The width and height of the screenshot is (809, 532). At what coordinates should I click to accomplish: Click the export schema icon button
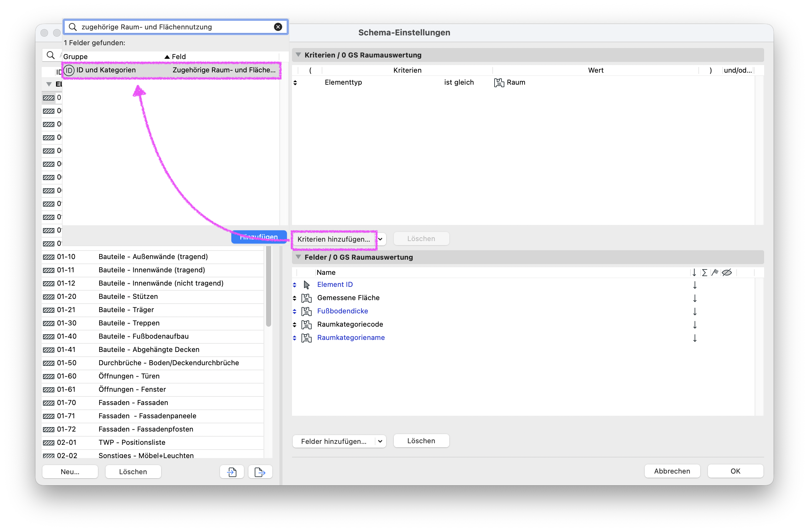coord(260,472)
